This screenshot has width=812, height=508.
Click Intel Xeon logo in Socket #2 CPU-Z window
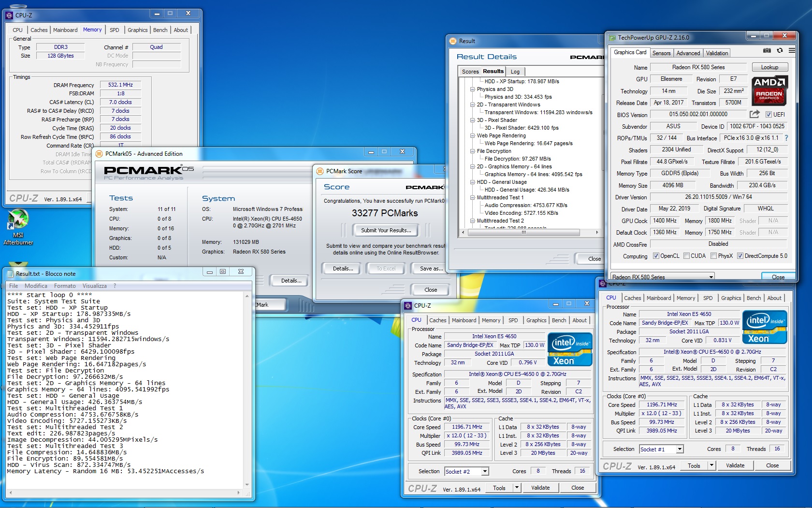tap(570, 349)
